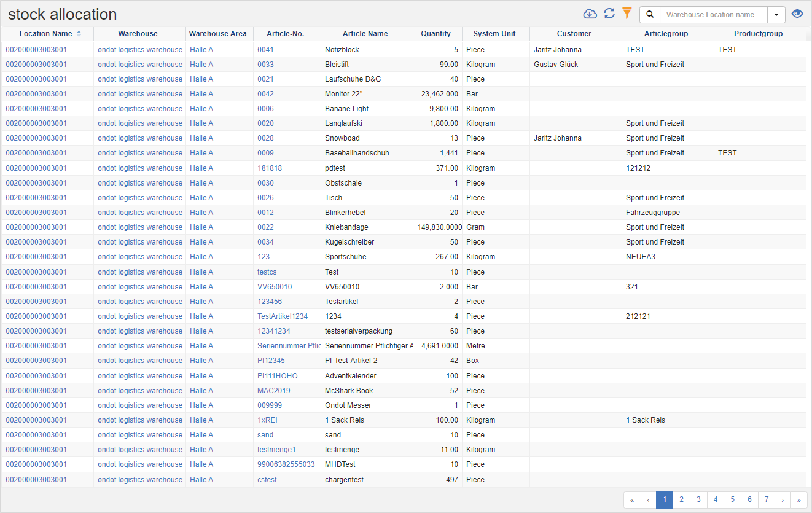Toggle column visibility with the eye icon
This screenshot has width=812, height=513.
797,14
